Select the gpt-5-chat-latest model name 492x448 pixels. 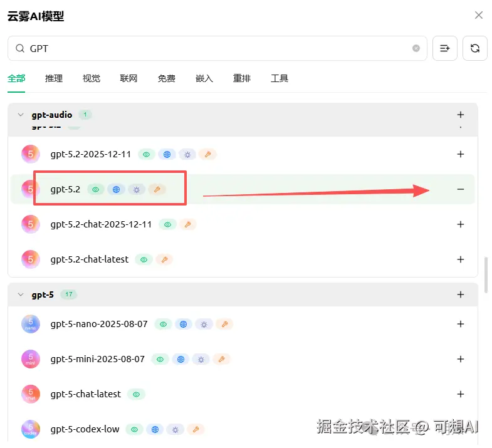tap(86, 394)
